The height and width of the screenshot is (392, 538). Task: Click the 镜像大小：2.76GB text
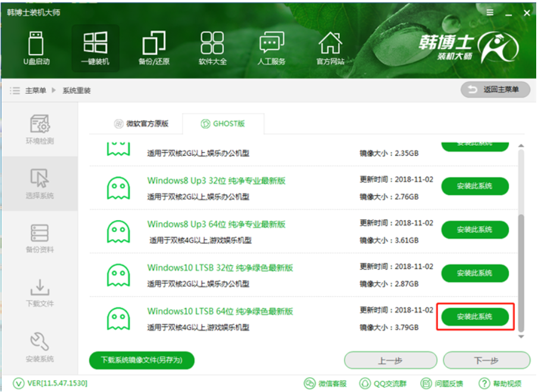pyautogui.click(x=389, y=197)
